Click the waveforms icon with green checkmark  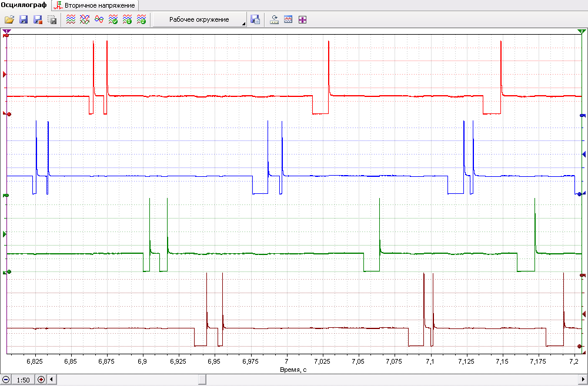[113, 20]
